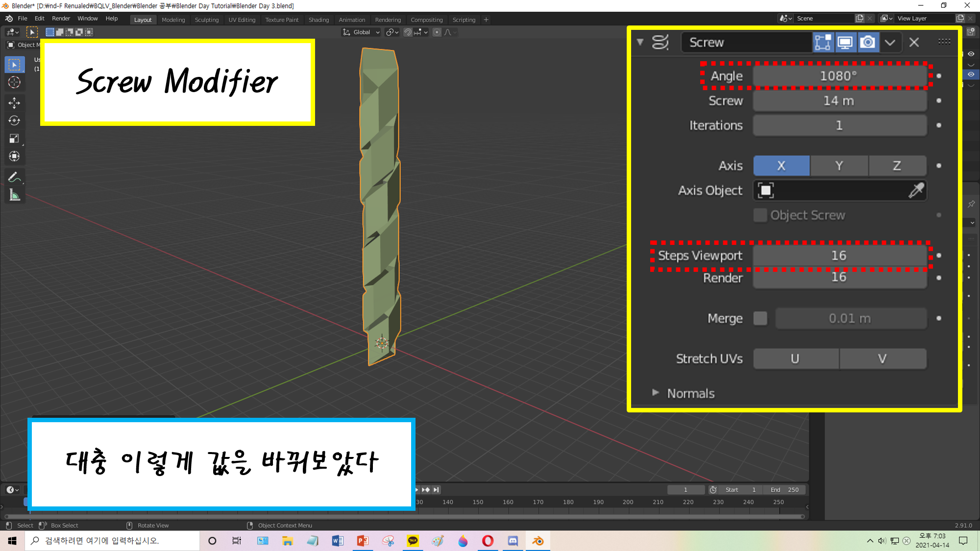Select the Measure ruler tool
Screen dimensions: 980x551
(x=14, y=195)
